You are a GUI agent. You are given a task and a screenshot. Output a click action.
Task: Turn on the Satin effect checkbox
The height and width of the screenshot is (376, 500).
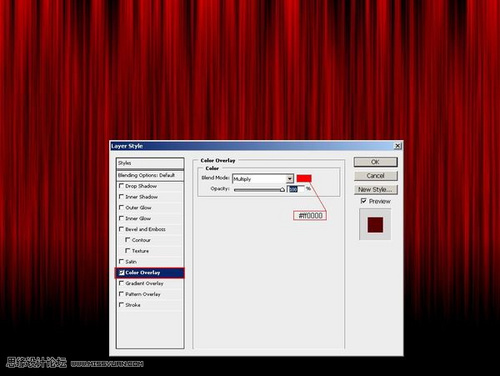(x=121, y=261)
